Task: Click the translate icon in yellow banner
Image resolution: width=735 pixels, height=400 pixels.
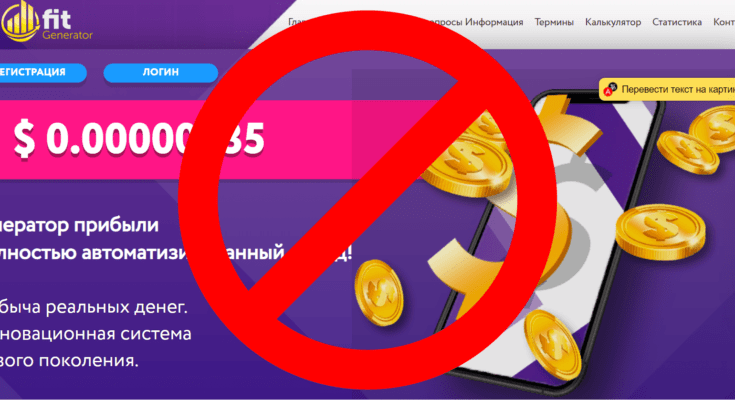Action: pos(610,89)
